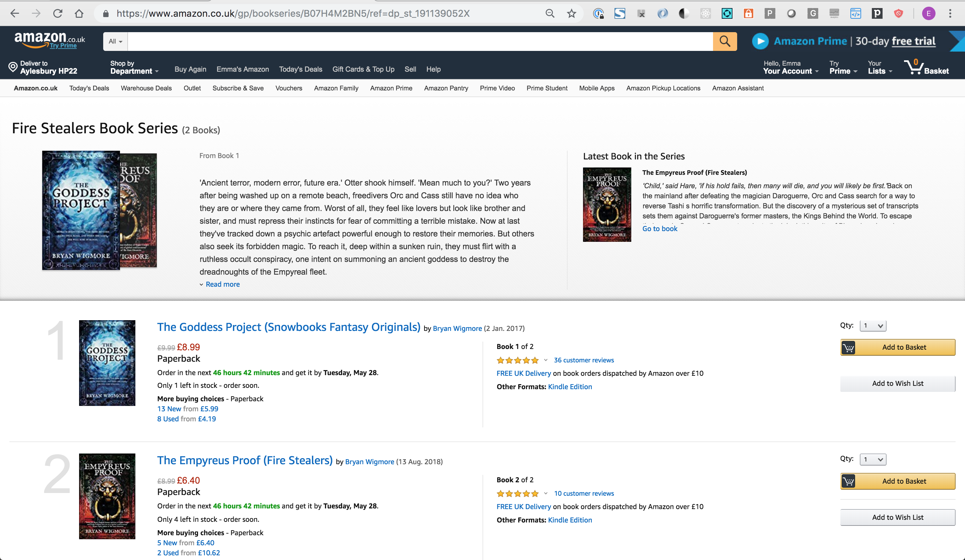Expand Shop by Department menu
Image resolution: width=965 pixels, height=560 pixels.
pos(134,67)
